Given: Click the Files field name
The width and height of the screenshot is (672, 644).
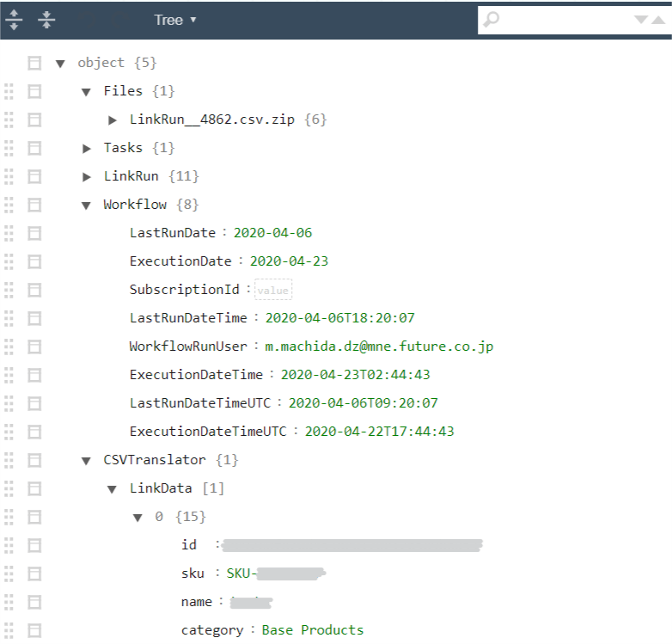Looking at the screenshot, I should (x=123, y=91).
